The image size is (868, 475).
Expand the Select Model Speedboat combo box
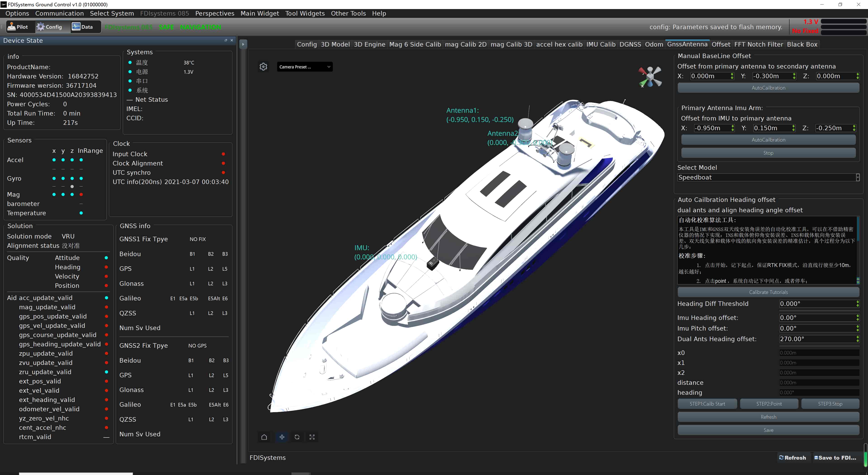coord(768,177)
